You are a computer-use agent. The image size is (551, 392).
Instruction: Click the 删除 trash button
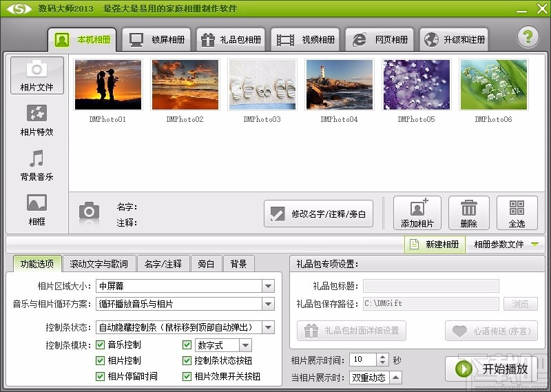pos(469,213)
